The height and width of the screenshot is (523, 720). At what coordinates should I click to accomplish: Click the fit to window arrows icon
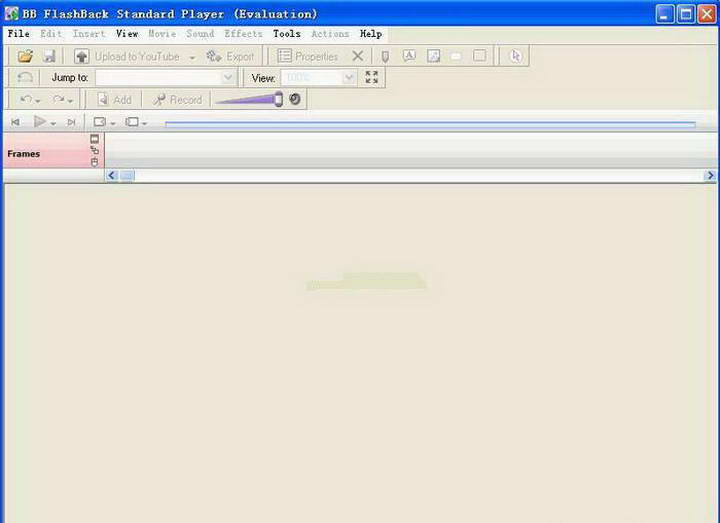coord(371,77)
